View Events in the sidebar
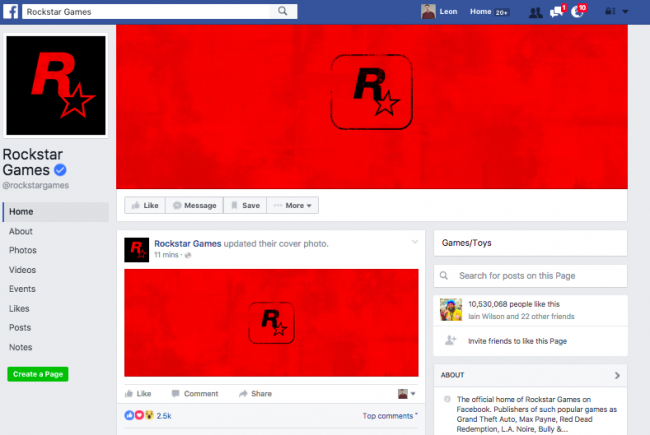Image resolution: width=650 pixels, height=435 pixels. [x=22, y=289]
